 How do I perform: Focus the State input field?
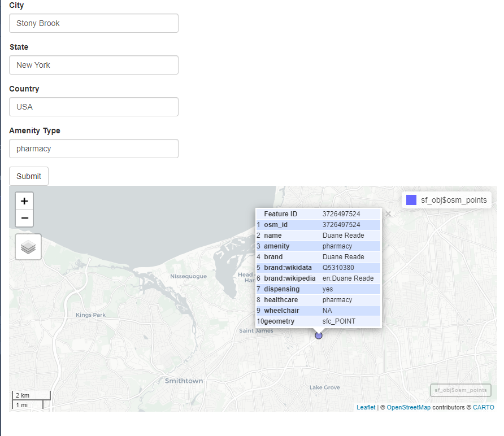(94, 65)
